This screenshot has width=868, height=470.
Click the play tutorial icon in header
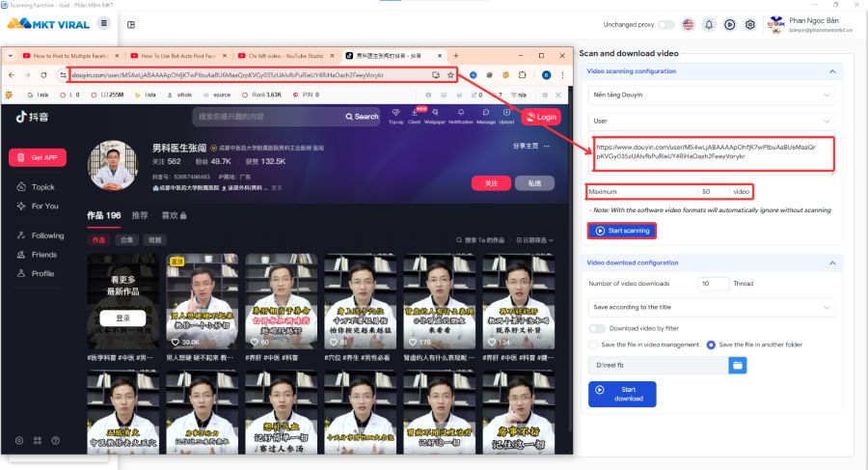730,24
